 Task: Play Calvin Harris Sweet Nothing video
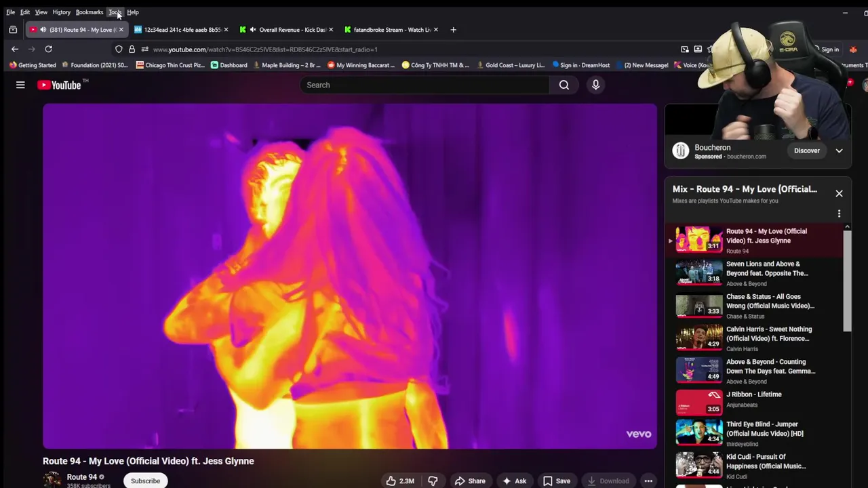click(x=754, y=338)
